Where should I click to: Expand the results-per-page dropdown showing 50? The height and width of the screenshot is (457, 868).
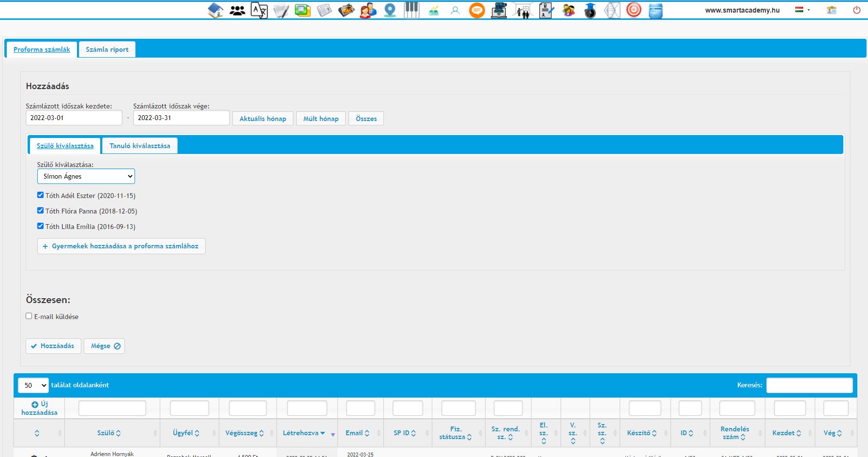click(33, 385)
